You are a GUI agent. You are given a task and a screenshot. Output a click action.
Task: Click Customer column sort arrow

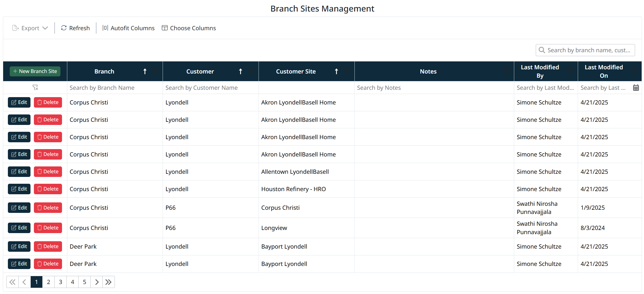pos(240,71)
